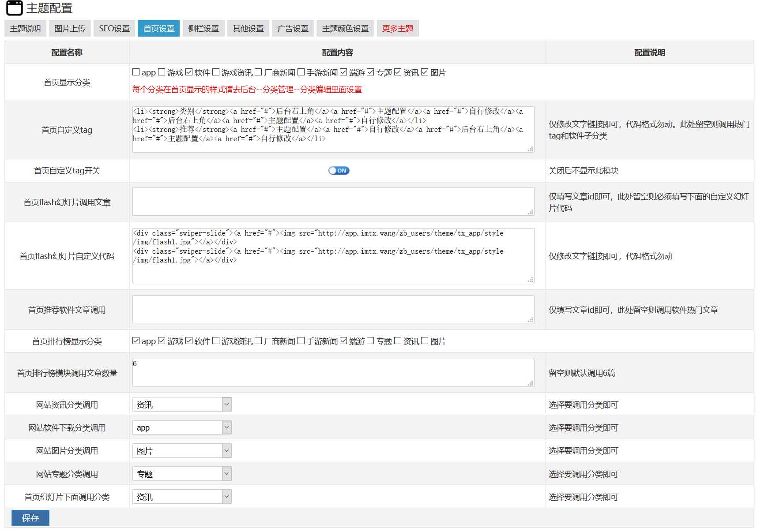Uncheck 图片 in 首页显示分类 row
Screen dimensions: 757x532
click(425, 72)
